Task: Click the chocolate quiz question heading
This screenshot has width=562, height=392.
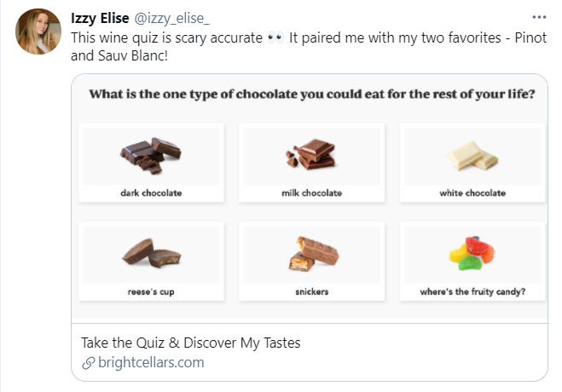Action: [311, 95]
